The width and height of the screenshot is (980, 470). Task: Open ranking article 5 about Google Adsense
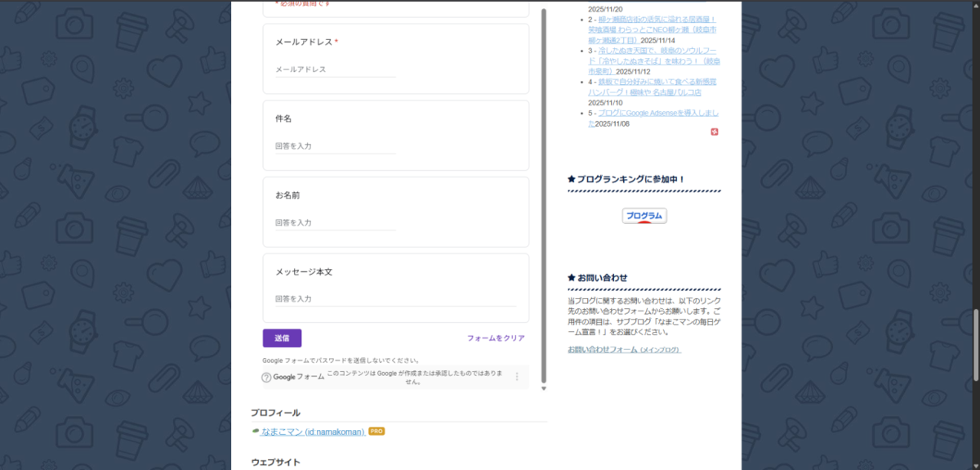653,118
